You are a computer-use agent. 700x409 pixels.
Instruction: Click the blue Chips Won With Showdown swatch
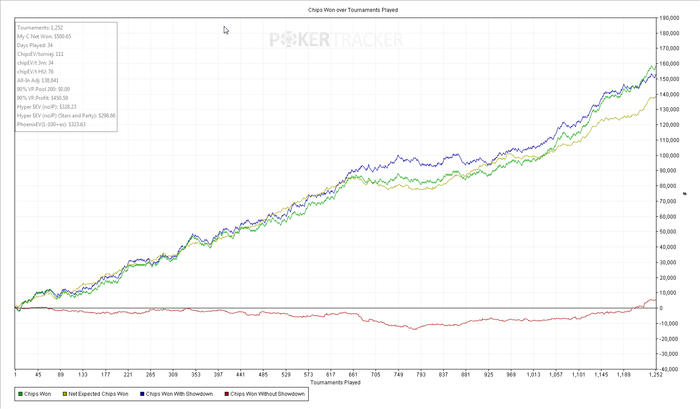pyautogui.click(x=142, y=394)
